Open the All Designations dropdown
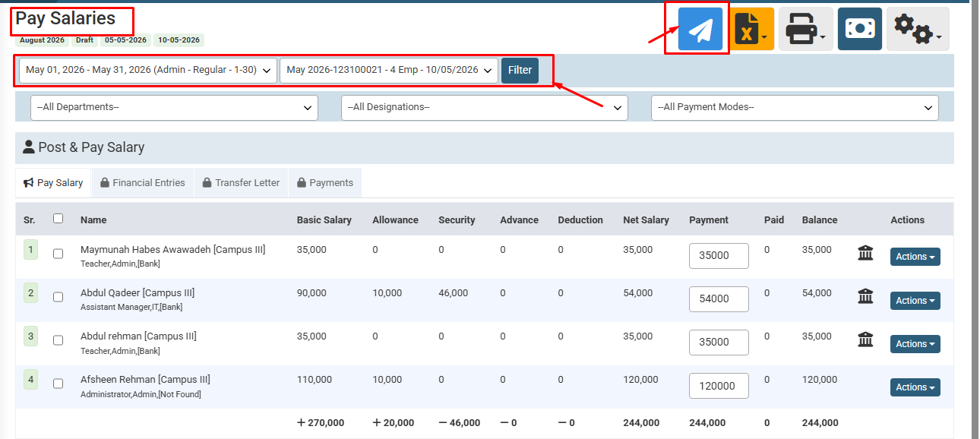The image size is (980, 439). coord(485,108)
